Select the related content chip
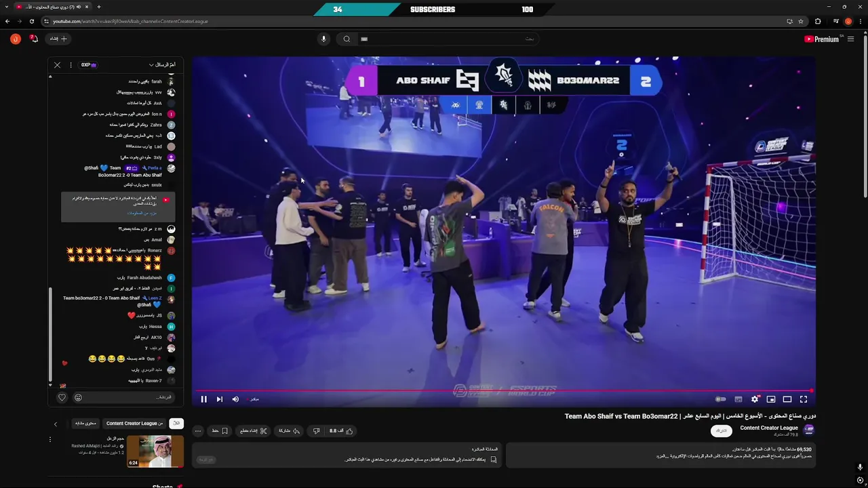The height and width of the screenshot is (488, 868). point(85,424)
